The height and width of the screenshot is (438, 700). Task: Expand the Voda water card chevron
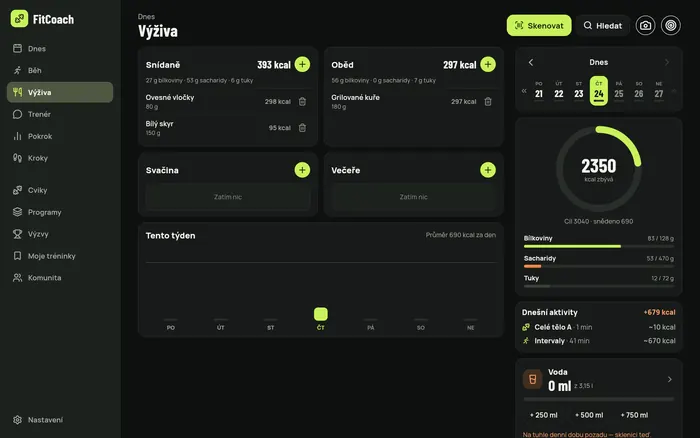670,380
